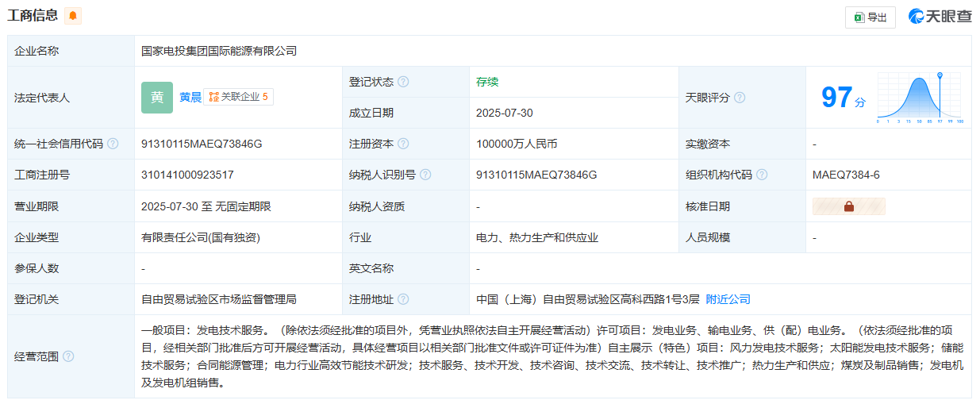Screen dimensions: 980x404
Task: Click help icon next to 纳税人识别号
Action: click(425, 175)
